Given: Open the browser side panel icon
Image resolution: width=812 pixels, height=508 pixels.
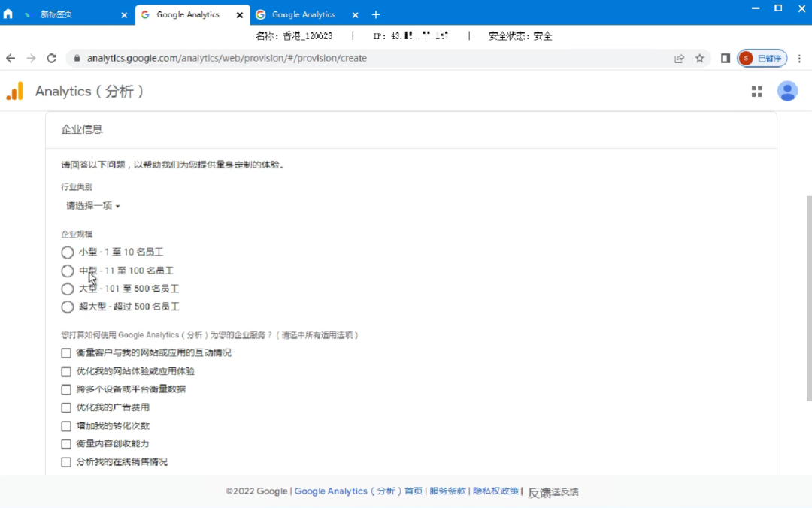Looking at the screenshot, I should 725,58.
